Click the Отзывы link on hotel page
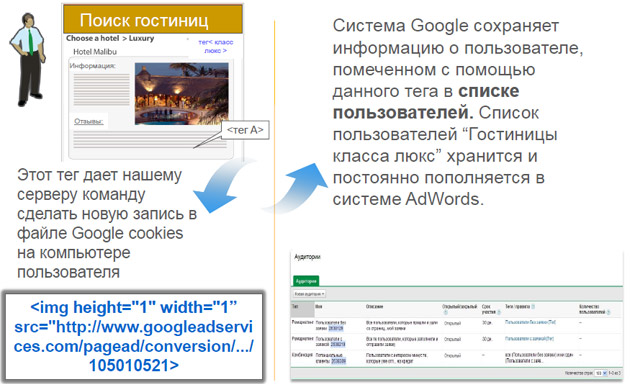 88,121
